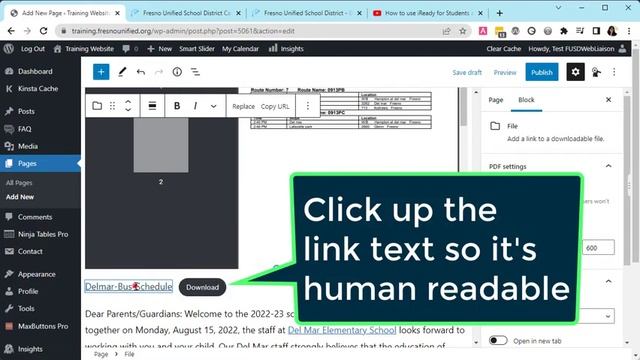Open Training Website home link
The width and height of the screenshot is (640, 360).
(x=84, y=49)
